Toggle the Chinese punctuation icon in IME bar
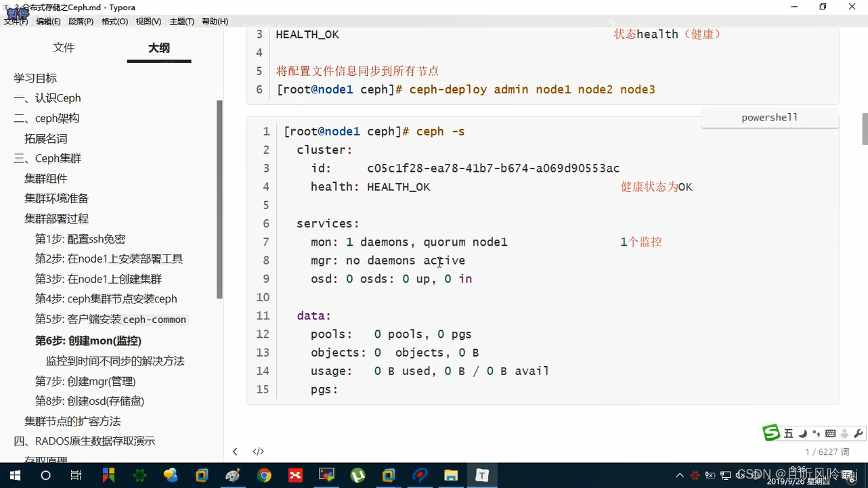Image resolution: width=868 pixels, height=488 pixels. [x=817, y=434]
